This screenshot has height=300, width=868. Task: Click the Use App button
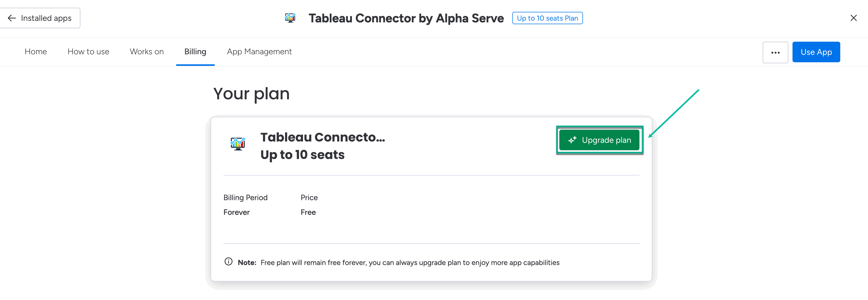click(816, 52)
